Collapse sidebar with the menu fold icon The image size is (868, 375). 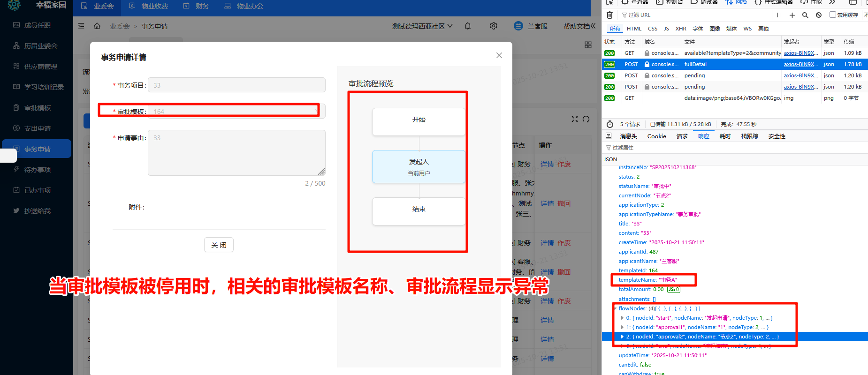point(81,26)
